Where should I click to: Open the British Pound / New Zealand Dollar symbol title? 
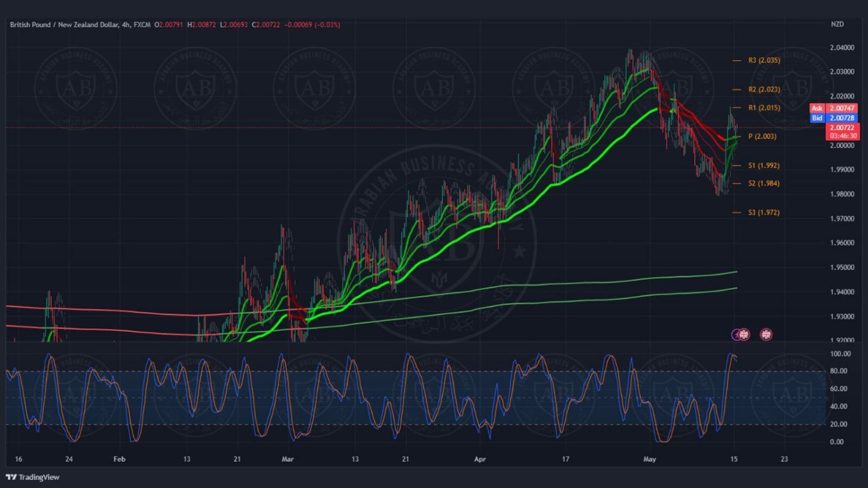[x=64, y=25]
